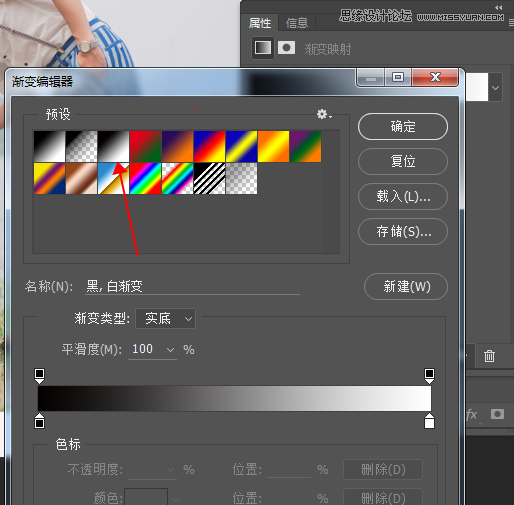Screen dimensions: 514x505
Task: Select the Violet, Orange gradient preset
Action: pos(177,146)
